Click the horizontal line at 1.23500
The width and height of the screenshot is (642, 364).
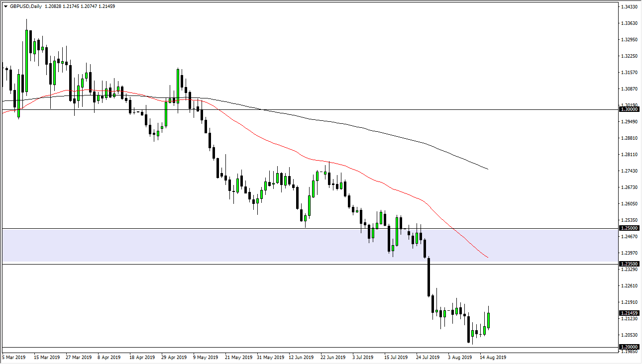[199, 263]
